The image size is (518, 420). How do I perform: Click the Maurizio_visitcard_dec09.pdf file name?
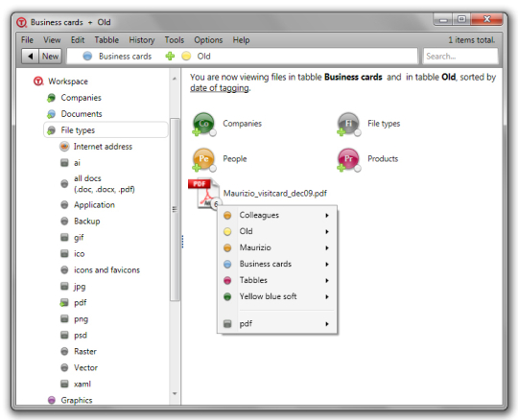coord(275,194)
